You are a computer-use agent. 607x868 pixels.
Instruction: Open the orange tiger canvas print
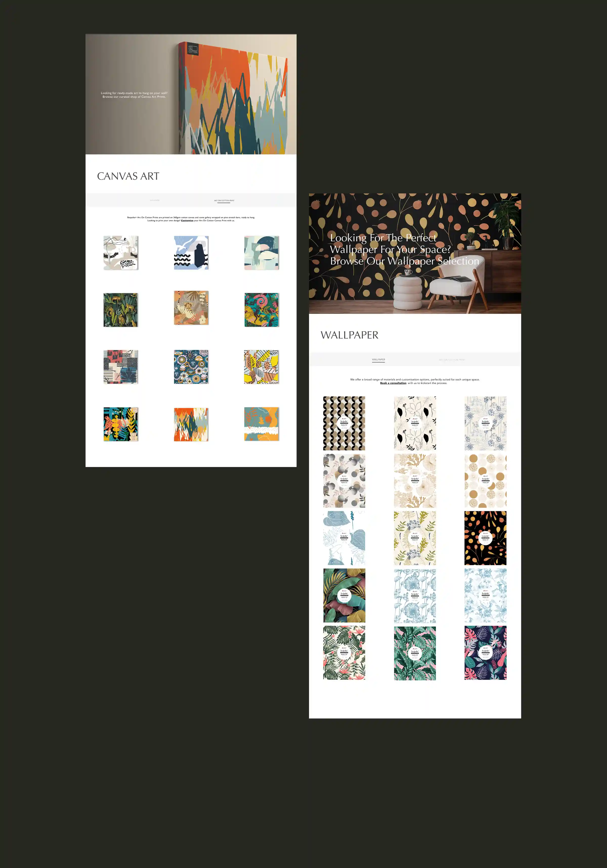pyautogui.click(x=191, y=308)
